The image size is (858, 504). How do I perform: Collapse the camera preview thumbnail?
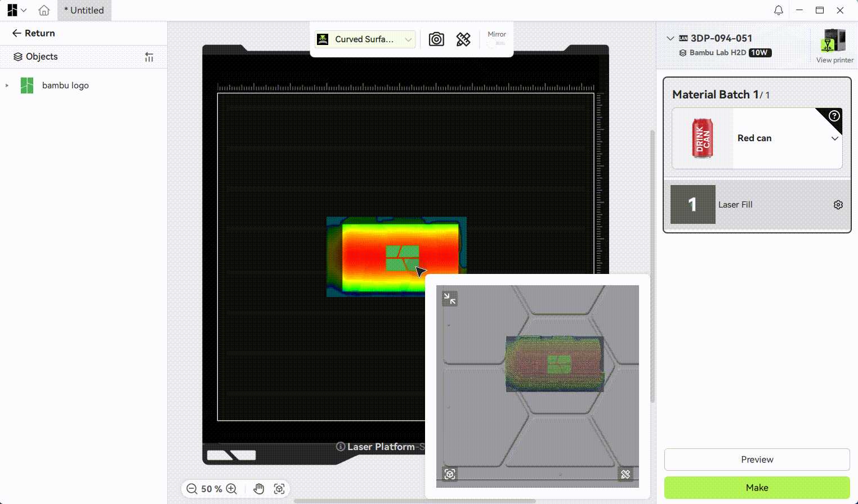click(450, 299)
